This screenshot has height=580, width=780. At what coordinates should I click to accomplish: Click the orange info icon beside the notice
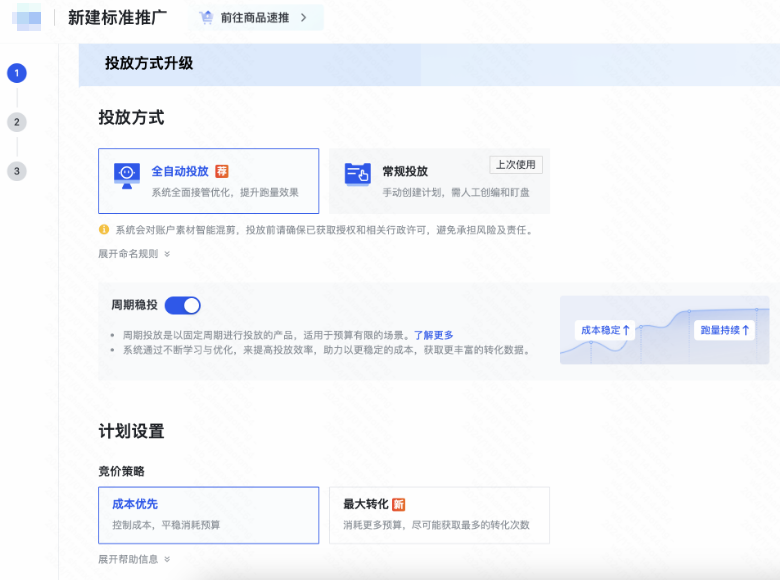(104, 229)
